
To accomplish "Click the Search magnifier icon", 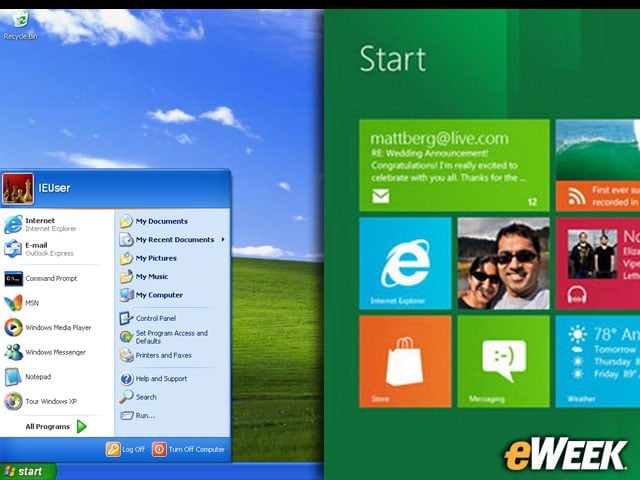I will pyautogui.click(x=126, y=397).
